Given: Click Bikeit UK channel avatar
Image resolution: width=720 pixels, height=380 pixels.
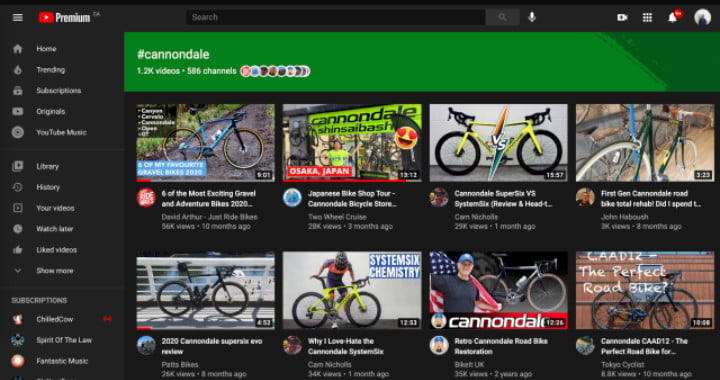Looking at the screenshot, I should [439, 345].
